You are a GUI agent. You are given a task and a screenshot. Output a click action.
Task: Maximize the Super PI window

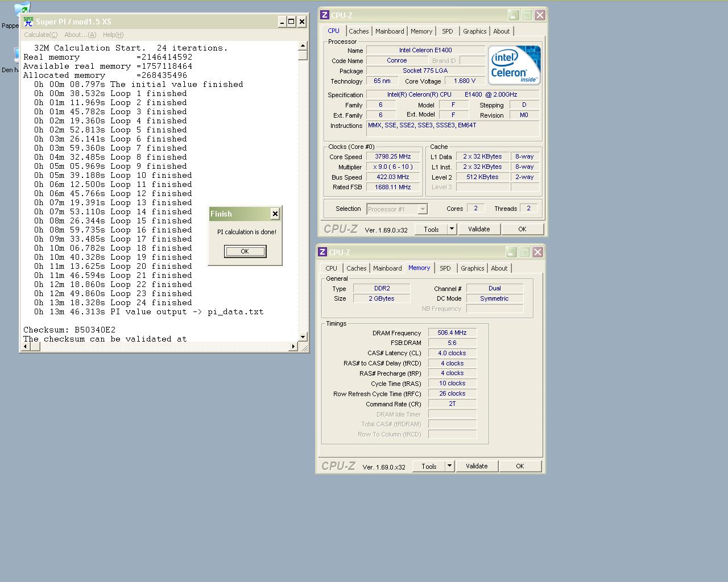(x=291, y=22)
